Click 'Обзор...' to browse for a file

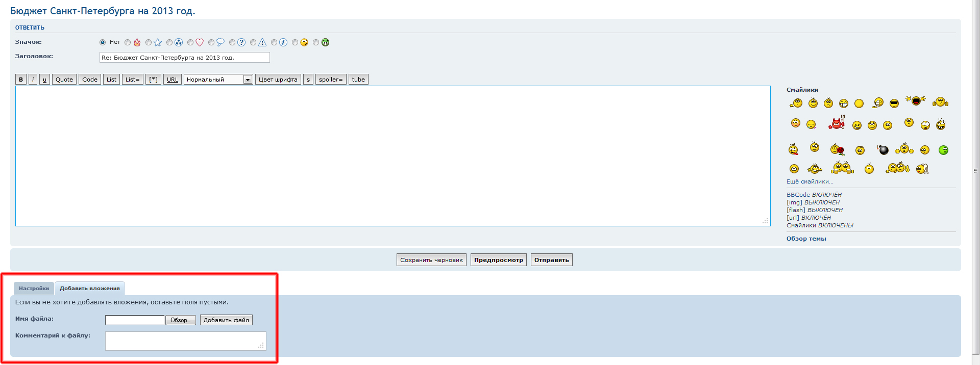point(180,320)
